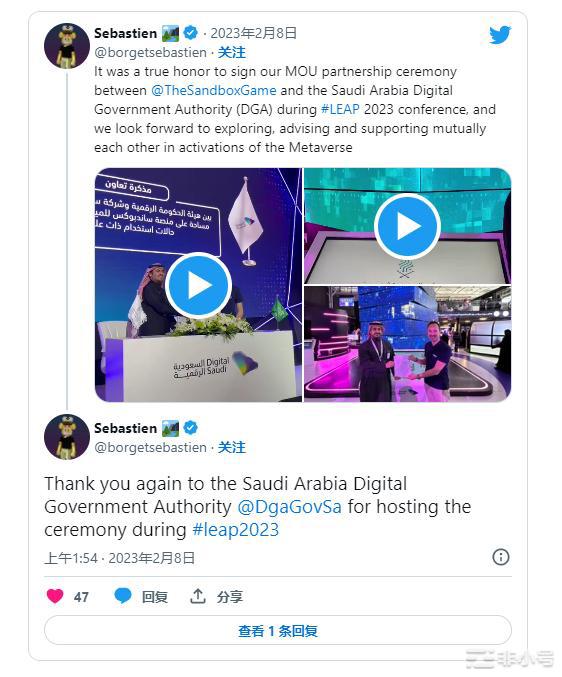Viewport: 562px width, 677px height.
Task: Click 查看 1 条回复 button
Action: pos(278,631)
